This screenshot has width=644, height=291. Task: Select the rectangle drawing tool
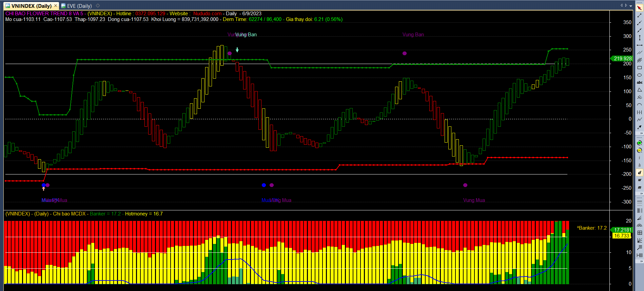point(640,68)
